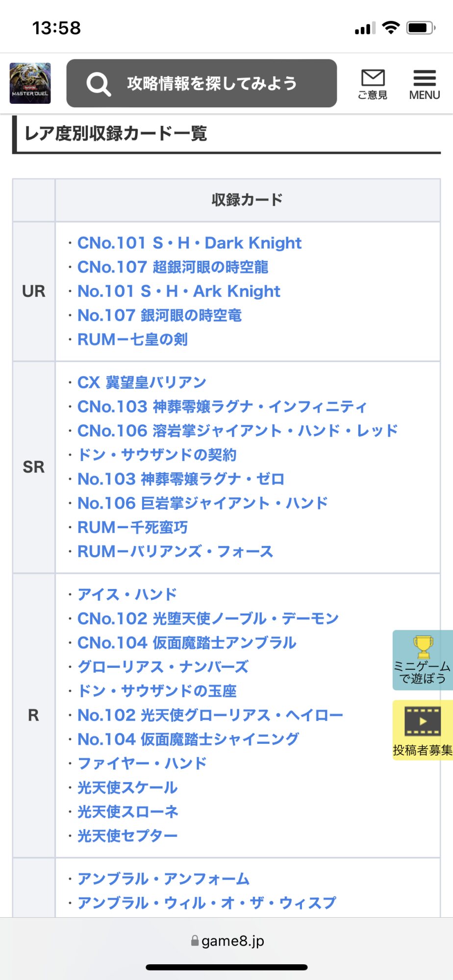Open No.107 銀河眼の時空竜 link
Screen dimensions: 453x980
(159, 315)
